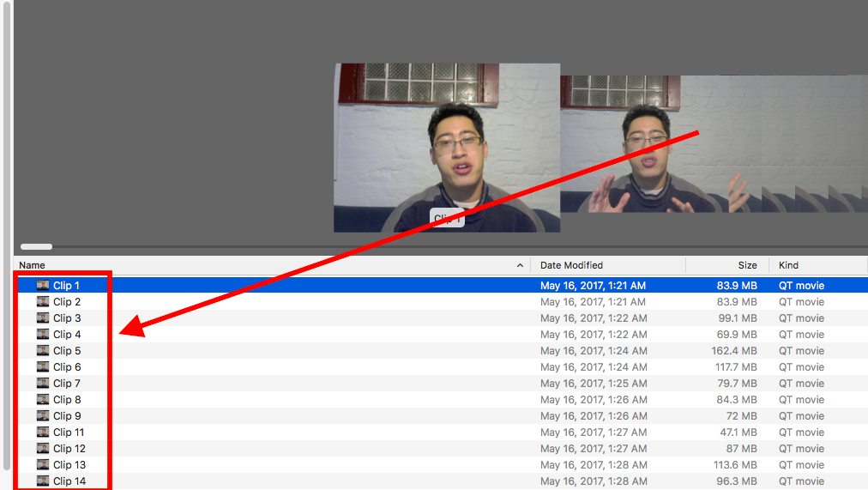
Task: Click the Clip 8 file icon
Action: 43,399
